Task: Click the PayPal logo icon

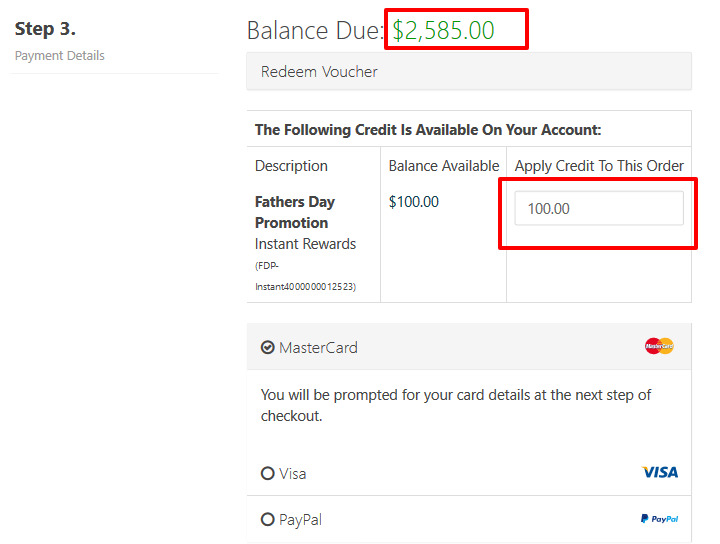Action: [659, 519]
